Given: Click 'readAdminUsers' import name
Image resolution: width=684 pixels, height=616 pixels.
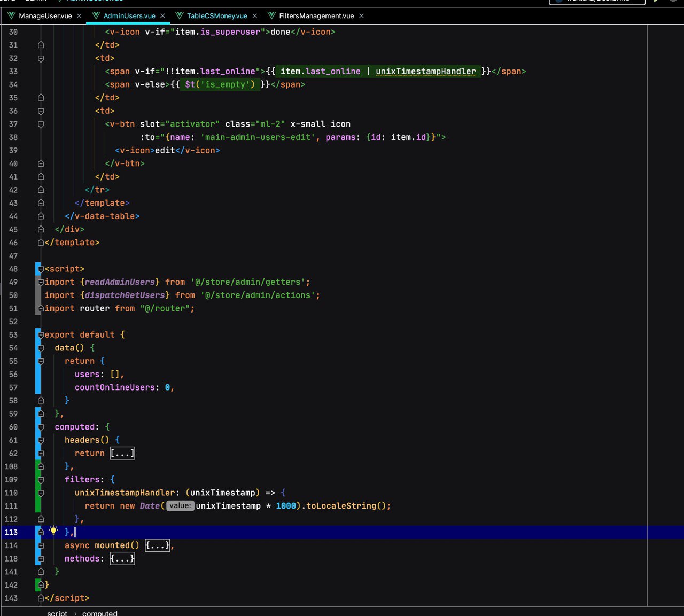Looking at the screenshot, I should (x=120, y=282).
